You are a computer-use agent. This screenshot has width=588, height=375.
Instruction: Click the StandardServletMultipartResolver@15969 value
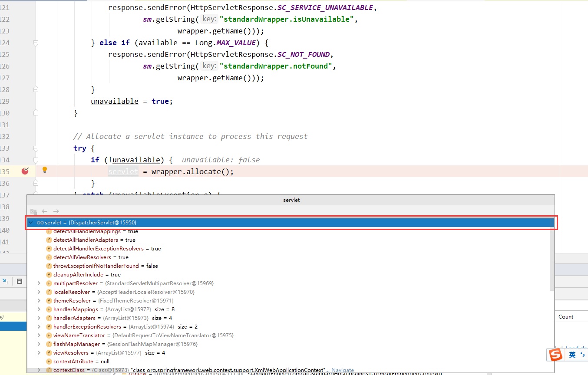[x=159, y=283]
